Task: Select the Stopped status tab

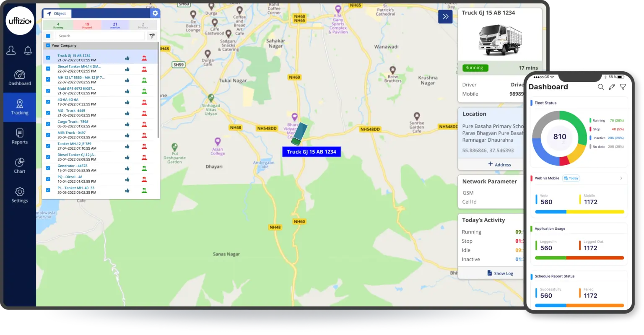Action: (x=87, y=26)
